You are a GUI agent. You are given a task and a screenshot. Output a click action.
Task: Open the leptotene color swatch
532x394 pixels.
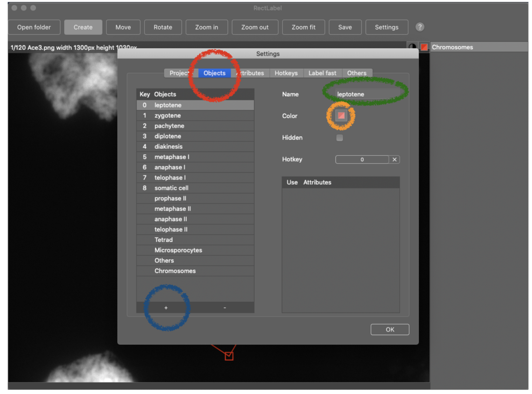coord(341,116)
